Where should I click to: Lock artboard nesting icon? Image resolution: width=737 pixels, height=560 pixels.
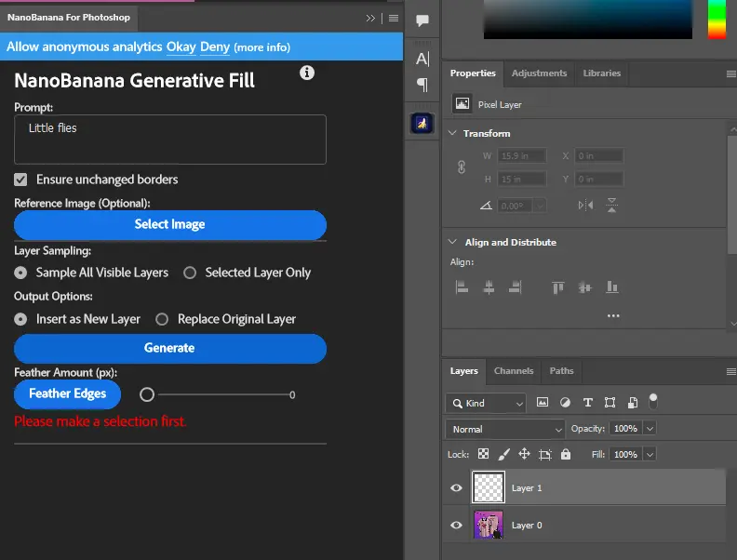[544, 454]
